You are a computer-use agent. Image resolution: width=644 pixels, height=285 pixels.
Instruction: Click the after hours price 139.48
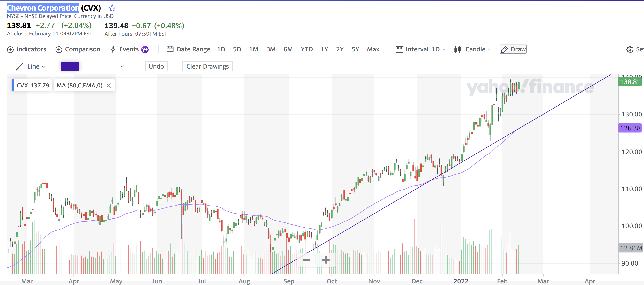point(116,26)
